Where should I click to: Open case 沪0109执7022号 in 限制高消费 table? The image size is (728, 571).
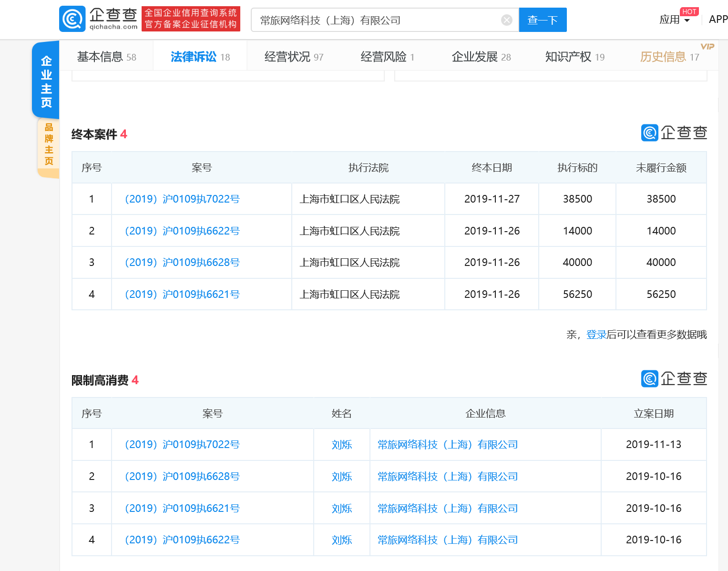coord(182,444)
